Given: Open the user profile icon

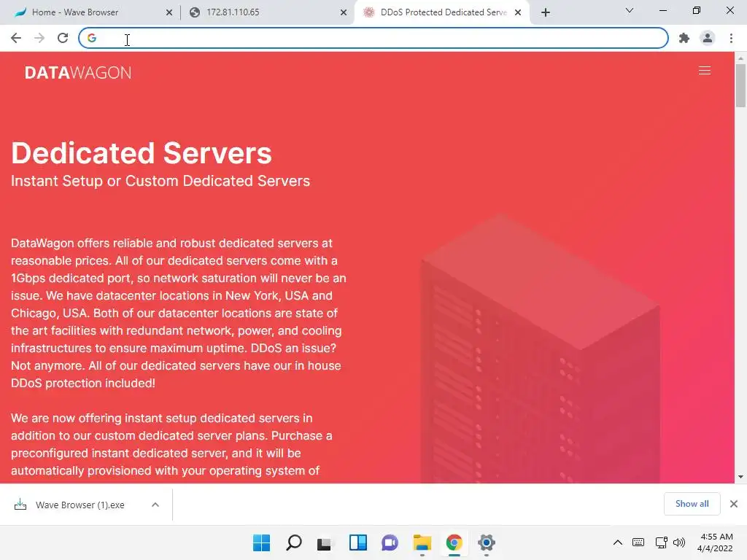Looking at the screenshot, I should click(x=708, y=38).
